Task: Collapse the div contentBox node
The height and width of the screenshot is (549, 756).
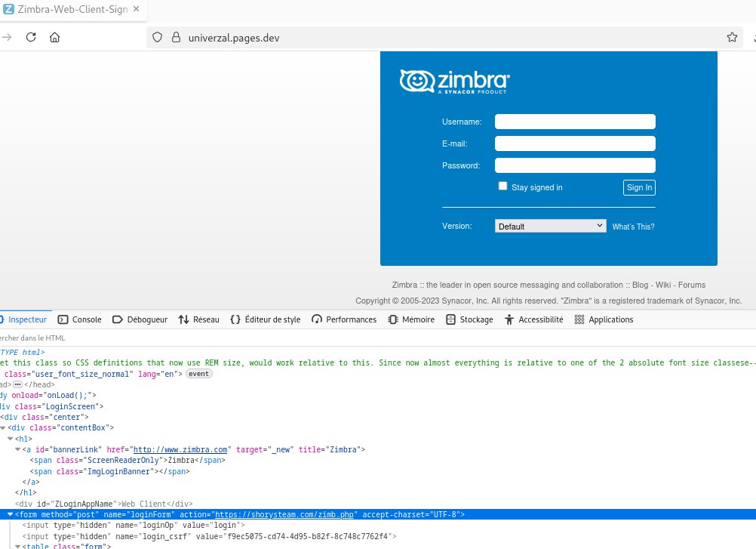Action: (3, 428)
